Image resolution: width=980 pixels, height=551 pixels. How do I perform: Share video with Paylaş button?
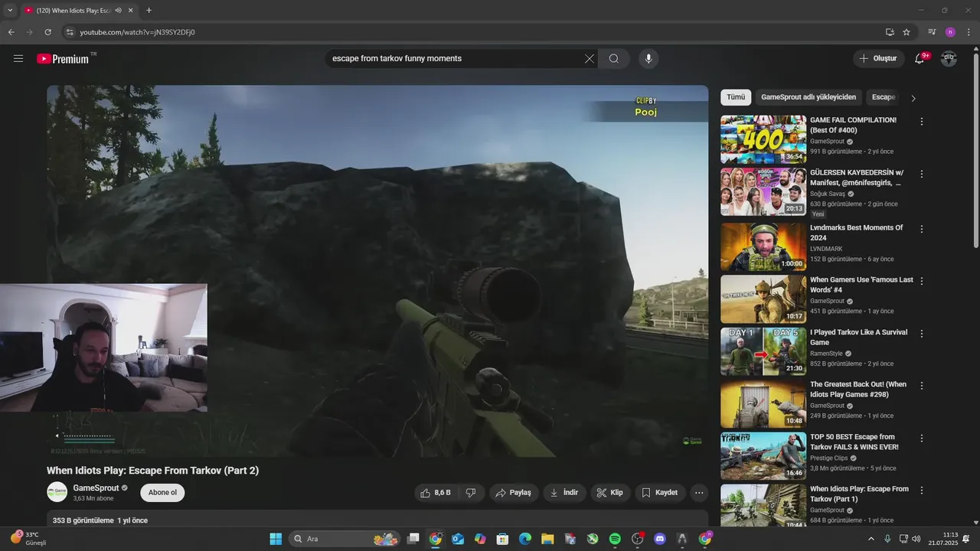[x=514, y=493]
